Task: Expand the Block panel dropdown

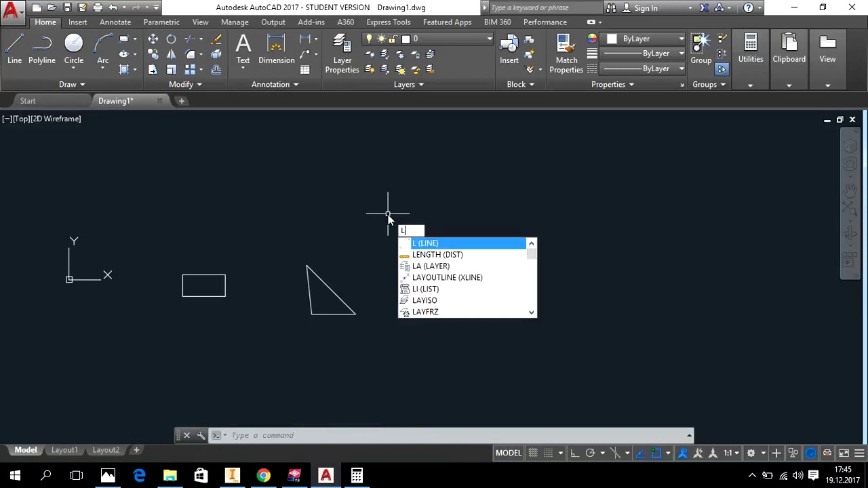Action: (x=520, y=85)
